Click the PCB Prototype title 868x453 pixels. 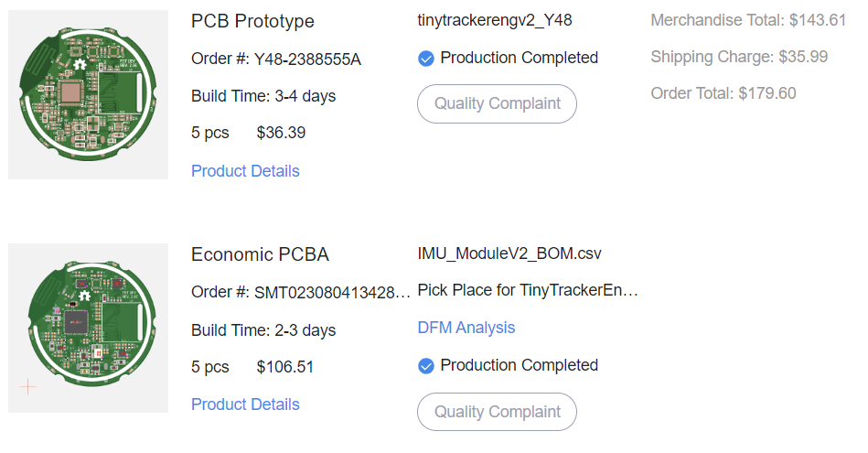pos(252,21)
